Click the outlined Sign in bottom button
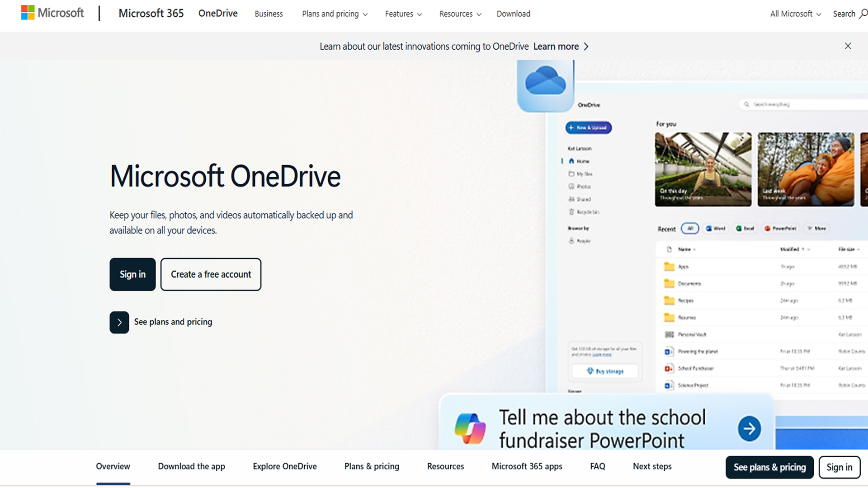The image size is (868, 488). click(839, 467)
